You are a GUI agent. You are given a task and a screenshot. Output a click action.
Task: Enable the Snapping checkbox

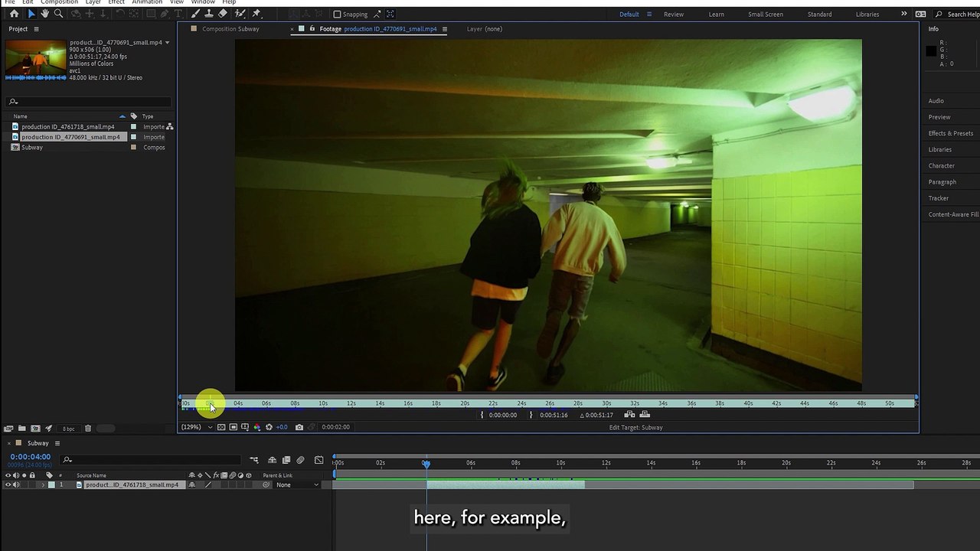(337, 14)
